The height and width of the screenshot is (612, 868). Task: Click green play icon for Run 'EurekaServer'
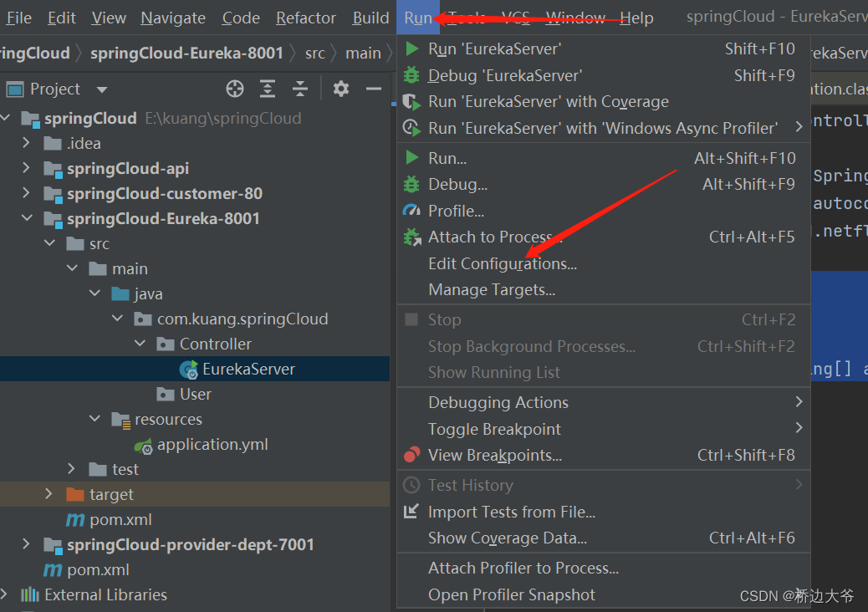pos(411,48)
